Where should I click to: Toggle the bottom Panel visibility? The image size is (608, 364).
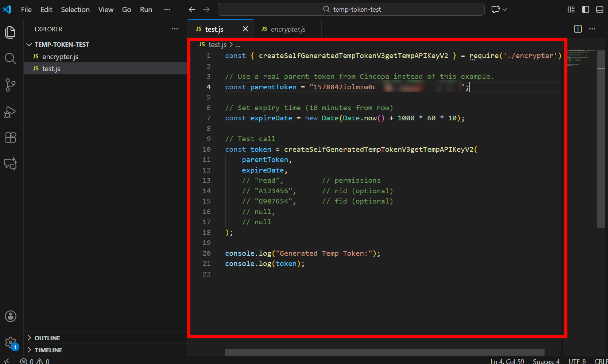(600, 9)
